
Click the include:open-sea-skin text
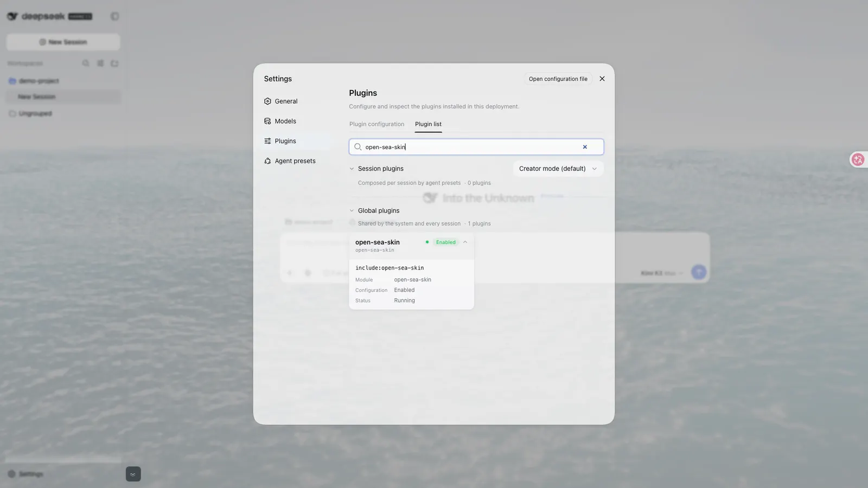click(390, 268)
